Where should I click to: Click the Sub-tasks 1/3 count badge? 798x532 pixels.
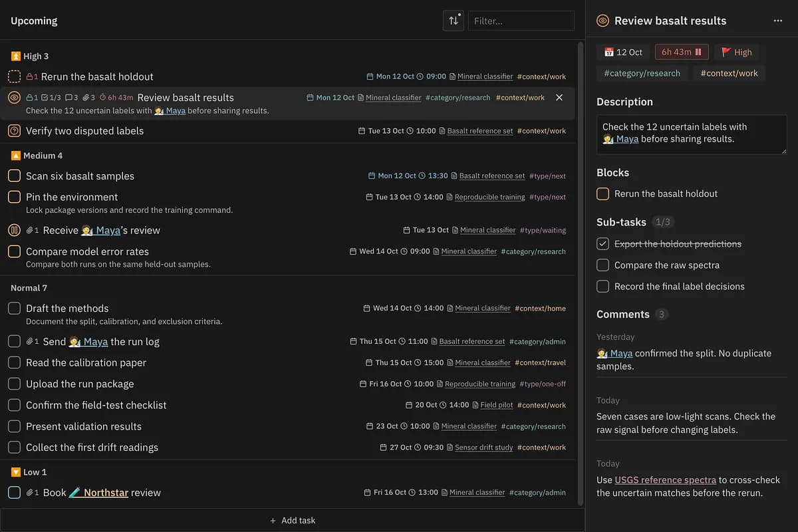pyautogui.click(x=663, y=222)
